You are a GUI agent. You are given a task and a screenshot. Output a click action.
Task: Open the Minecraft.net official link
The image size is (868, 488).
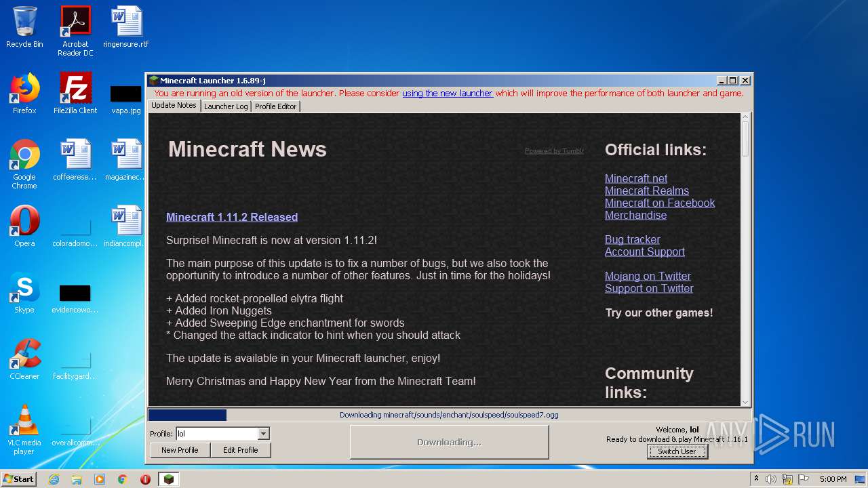point(636,178)
